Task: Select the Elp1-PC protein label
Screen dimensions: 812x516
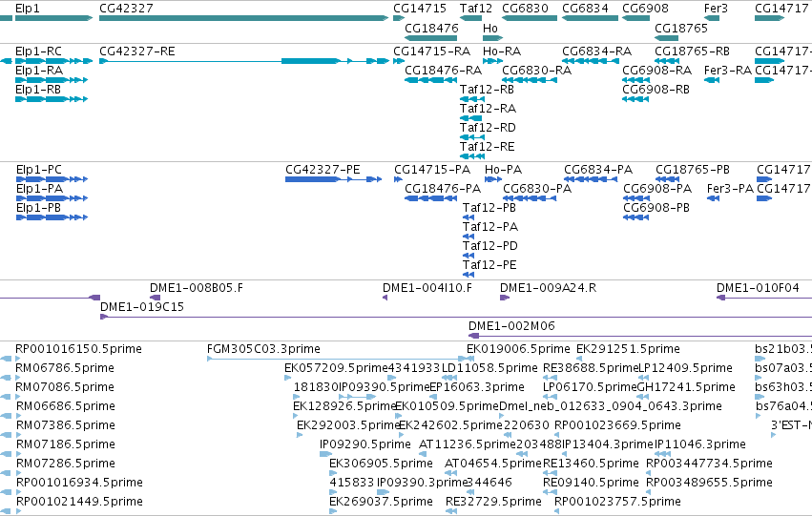Action: [x=39, y=170]
